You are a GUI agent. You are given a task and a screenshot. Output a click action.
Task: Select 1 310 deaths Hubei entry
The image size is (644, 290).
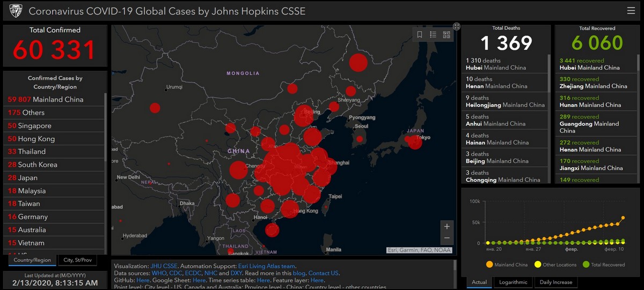(504, 64)
